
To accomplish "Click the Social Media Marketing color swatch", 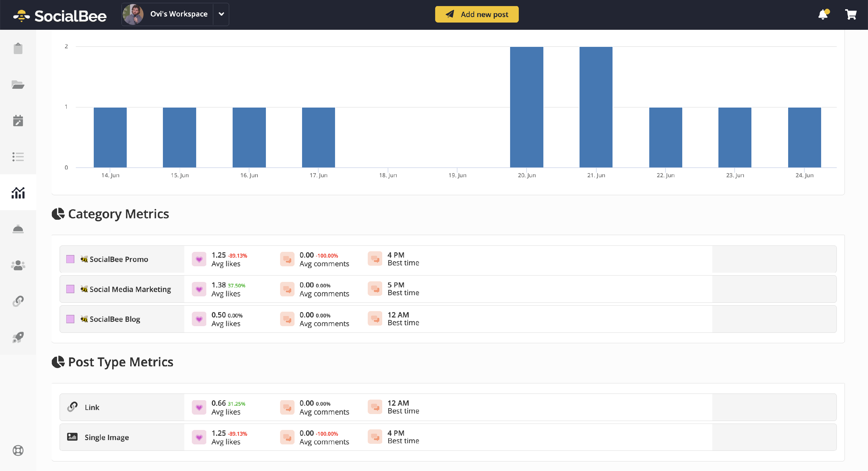I will 70,289.
